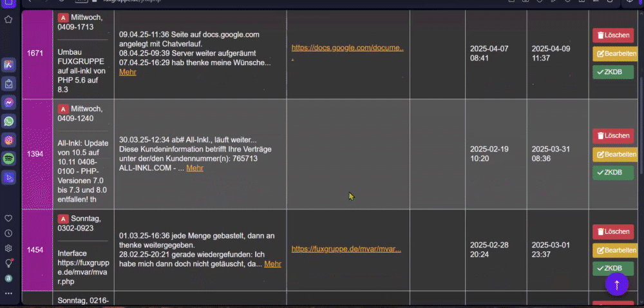Image resolution: width=644 pixels, height=308 pixels.
Task: Open WhatsApp in the sidebar
Action: (8, 121)
